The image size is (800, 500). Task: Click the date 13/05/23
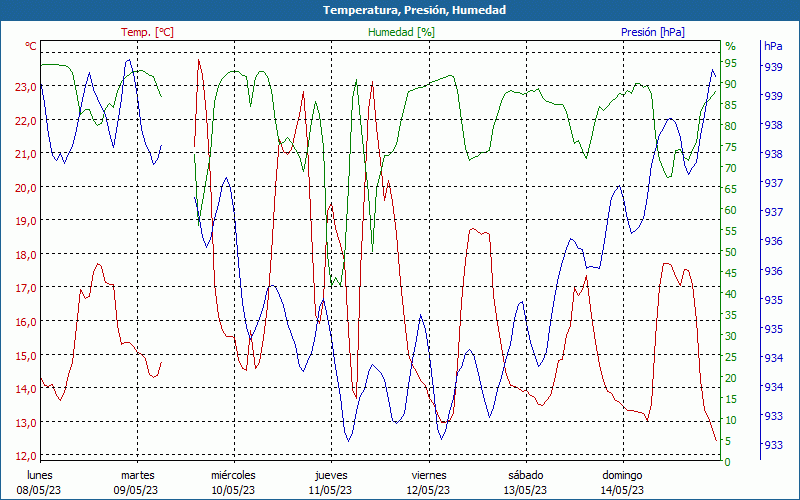pyautogui.click(x=525, y=490)
